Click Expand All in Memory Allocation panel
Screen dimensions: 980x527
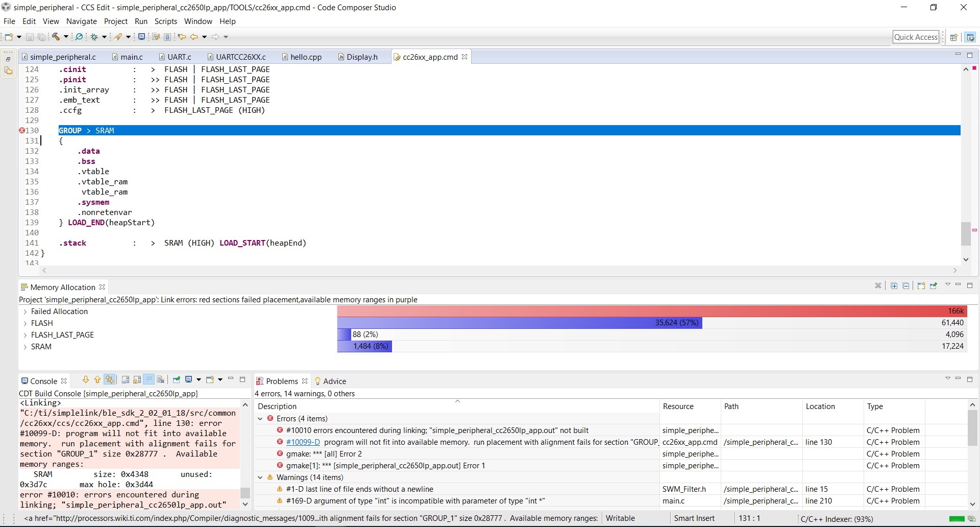pyautogui.click(x=894, y=286)
